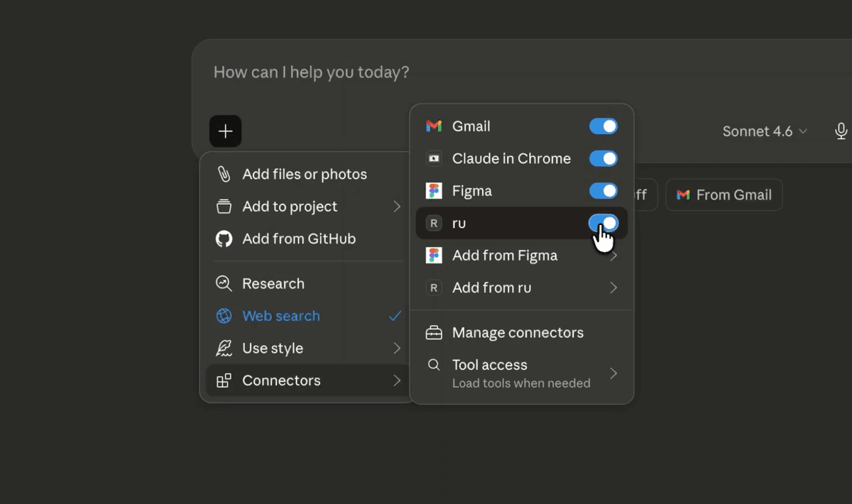Screen dimensions: 852x504
Task: Open the Sonnet 4.6 model selector
Action: [763, 131]
